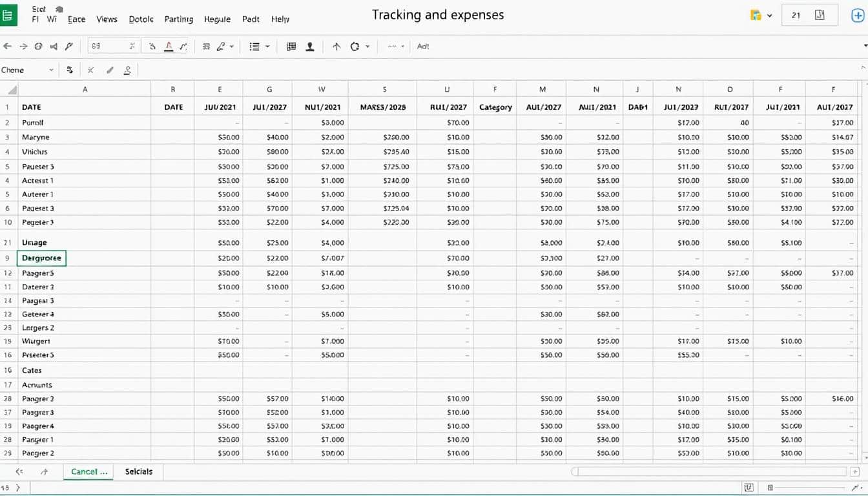The width and height of the screenshot is (868, 496).
Task: Click the pencil edit icon in formula bar
Action: [110, 70]
